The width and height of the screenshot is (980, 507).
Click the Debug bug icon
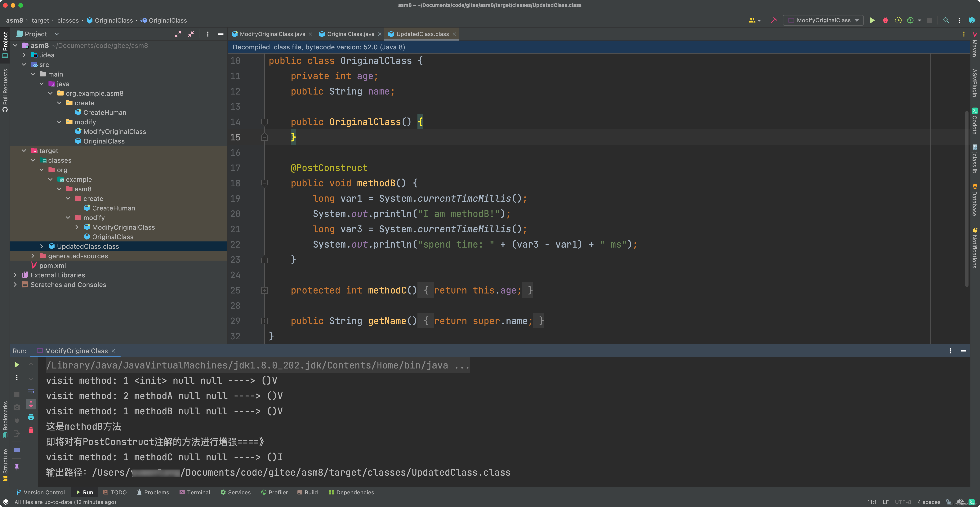click(885, 20)
